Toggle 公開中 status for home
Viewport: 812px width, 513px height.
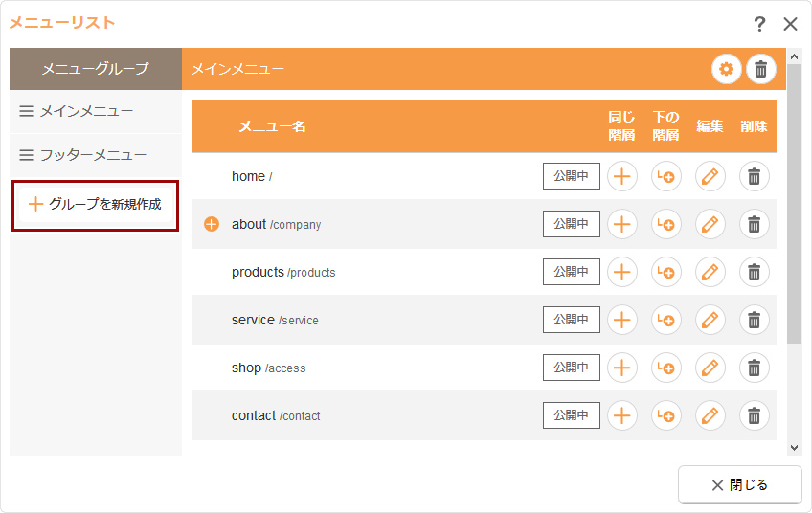pyautogui.click(x=572, y=176)
